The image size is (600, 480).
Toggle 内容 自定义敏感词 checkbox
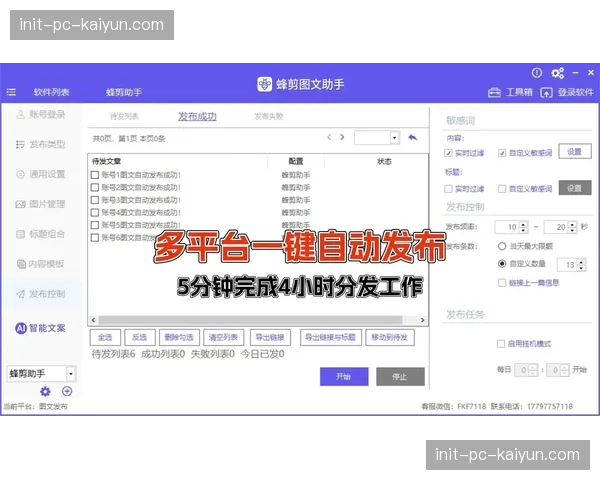coord(502,153)
